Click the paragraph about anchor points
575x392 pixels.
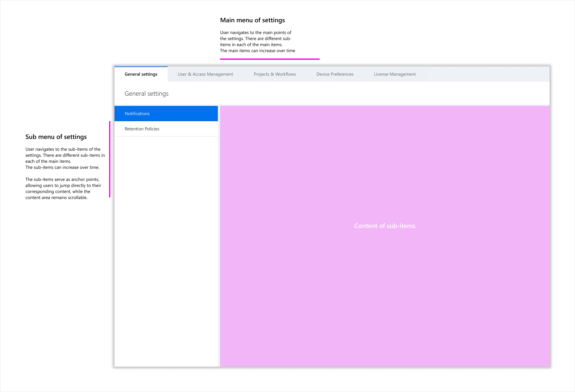click(63, 189)
